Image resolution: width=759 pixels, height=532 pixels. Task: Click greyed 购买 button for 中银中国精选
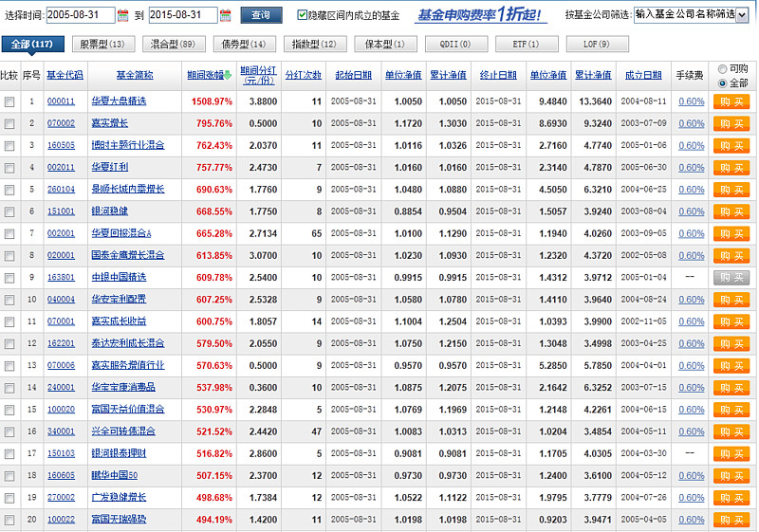pyautogui.click(x=731, y=278)
